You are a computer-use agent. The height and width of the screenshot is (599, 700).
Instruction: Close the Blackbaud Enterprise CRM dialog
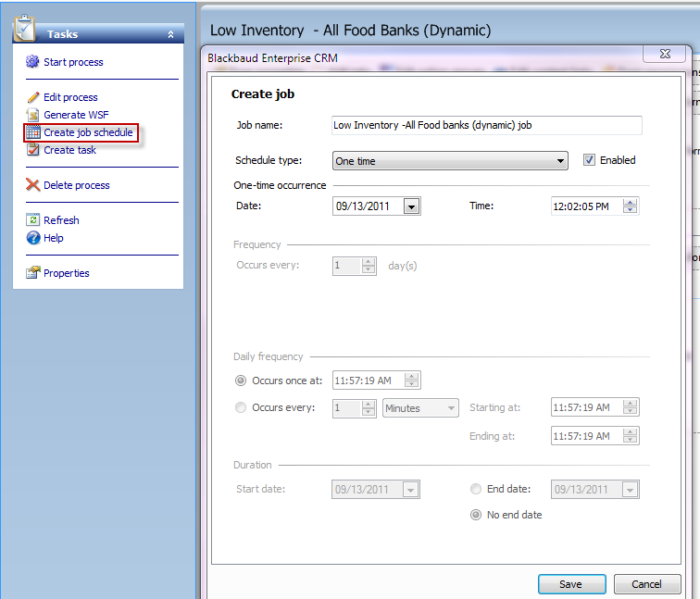tap(665, 54)
